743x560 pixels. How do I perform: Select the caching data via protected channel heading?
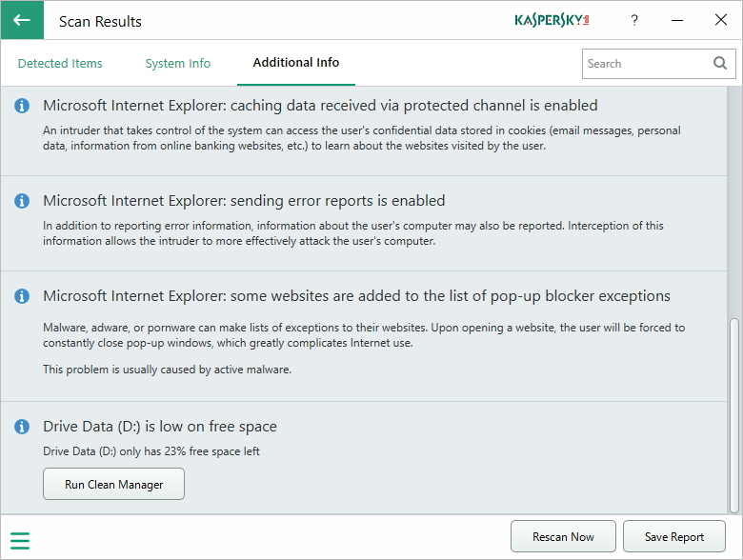tap(320, 106)
